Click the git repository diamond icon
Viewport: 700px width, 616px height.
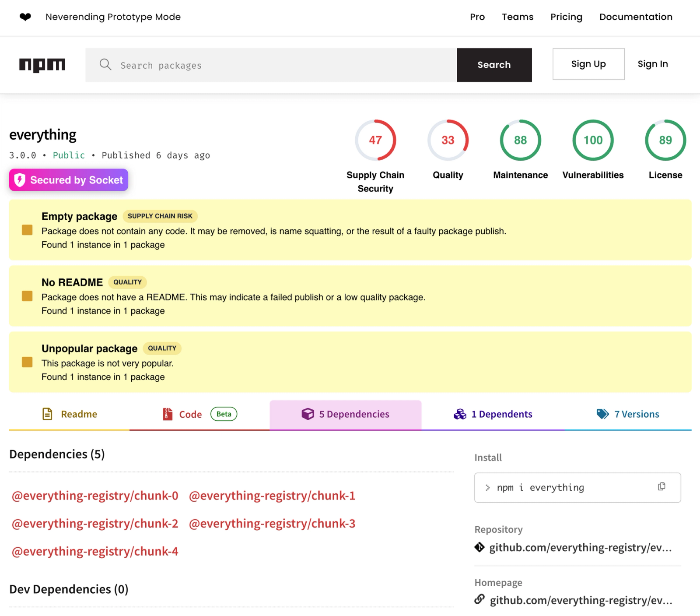pos(479,547)
